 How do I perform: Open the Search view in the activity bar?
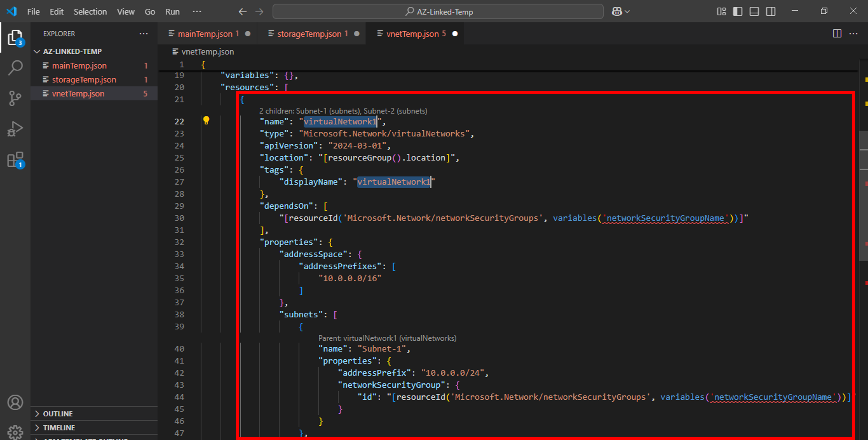click(x=15, y=67)
